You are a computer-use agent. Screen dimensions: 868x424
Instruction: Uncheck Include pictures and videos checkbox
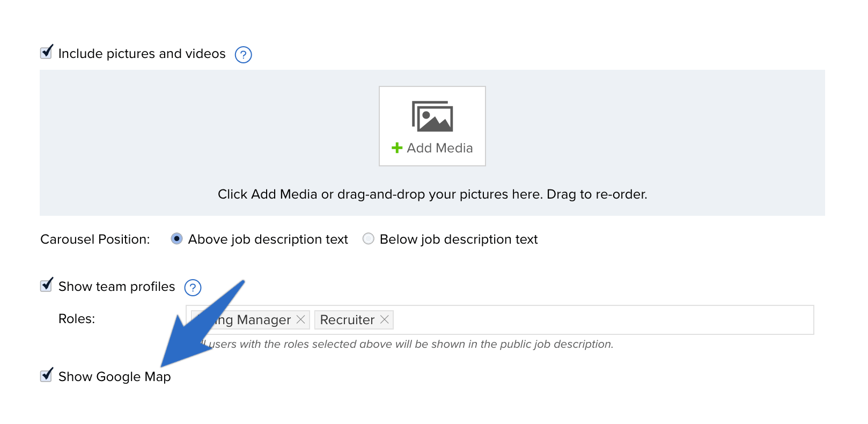[x=47, y=53]
